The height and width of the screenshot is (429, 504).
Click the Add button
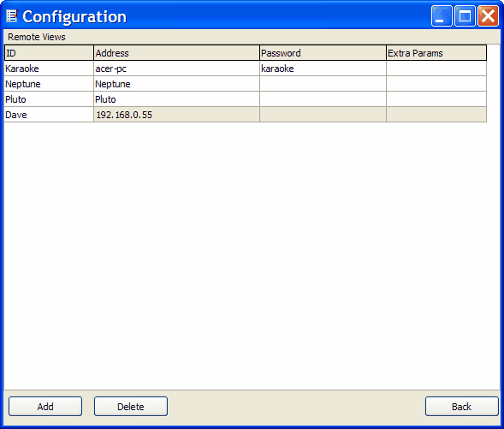click(45, 407)
